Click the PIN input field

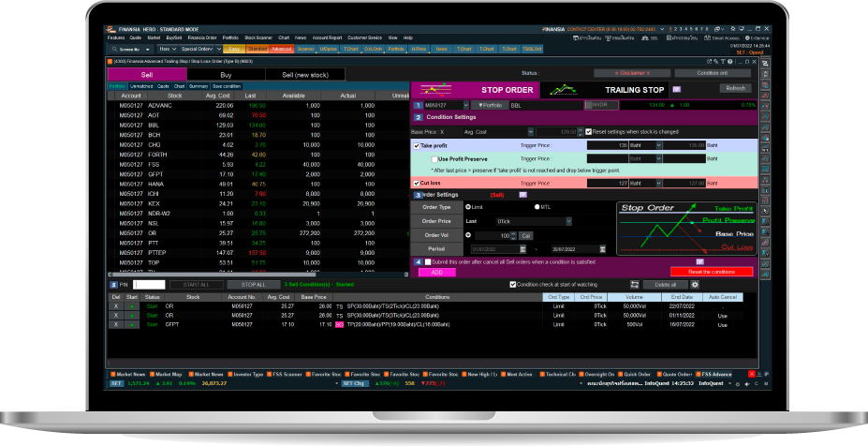[x=149, y=285]
